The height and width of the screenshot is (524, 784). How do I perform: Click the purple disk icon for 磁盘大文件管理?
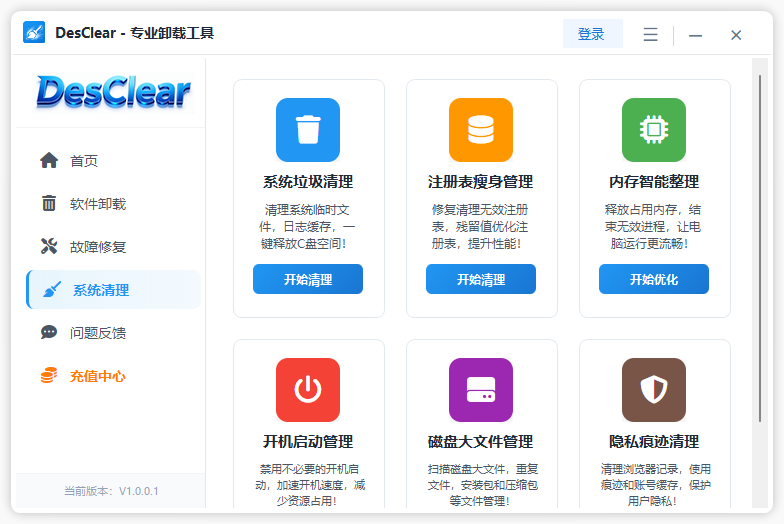pos(481,390)
